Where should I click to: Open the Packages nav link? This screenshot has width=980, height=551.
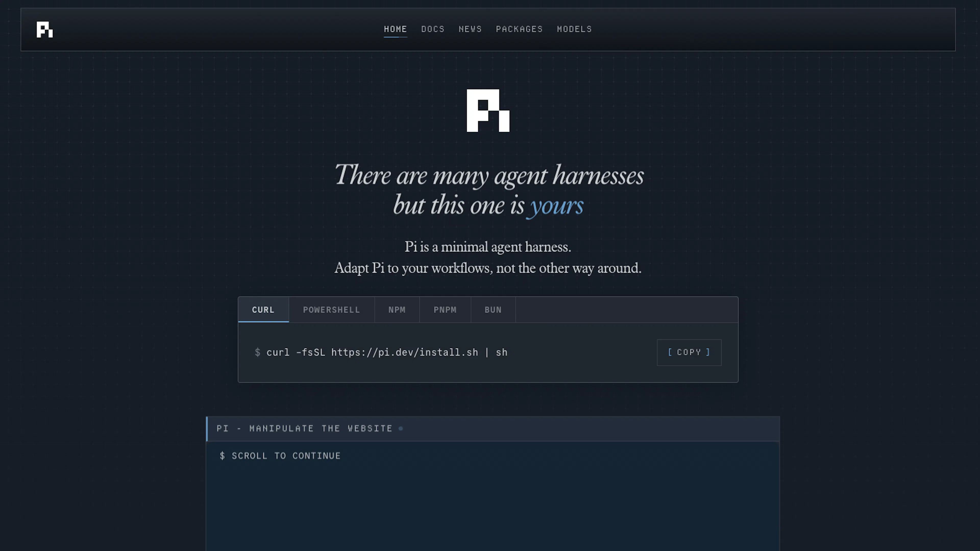[x=519, y=29]
